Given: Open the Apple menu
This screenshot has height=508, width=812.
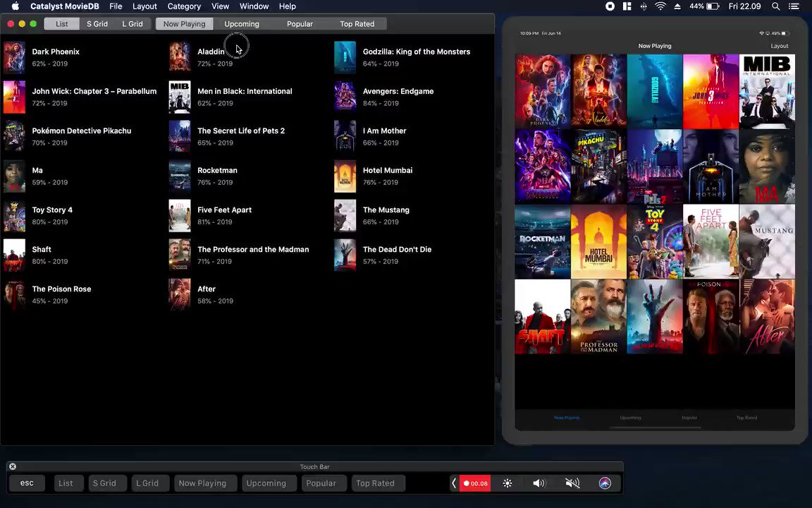Looking at the screenshot, I should tap(16, 6).
